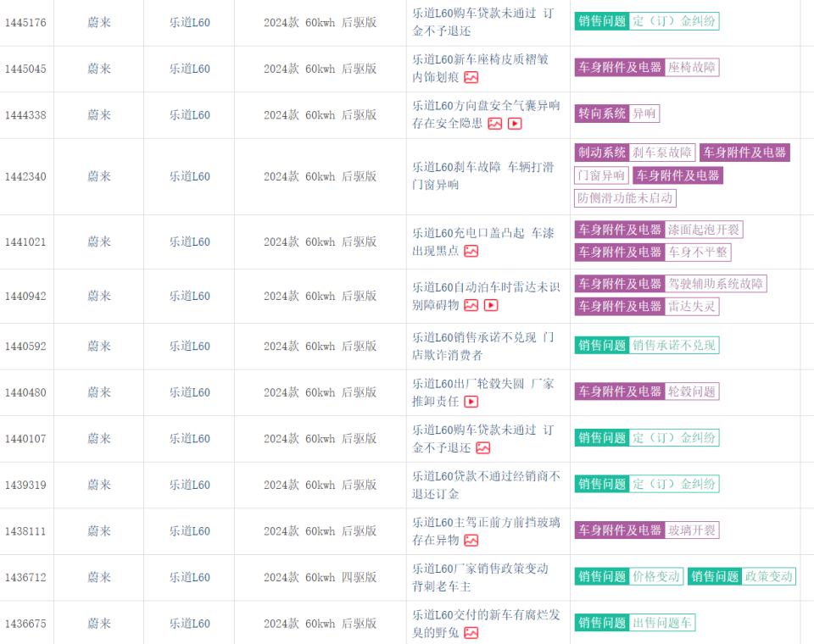Select brand 蔚来 in row 1442340
Screen dimensions: 814x644
coord(98,176)
